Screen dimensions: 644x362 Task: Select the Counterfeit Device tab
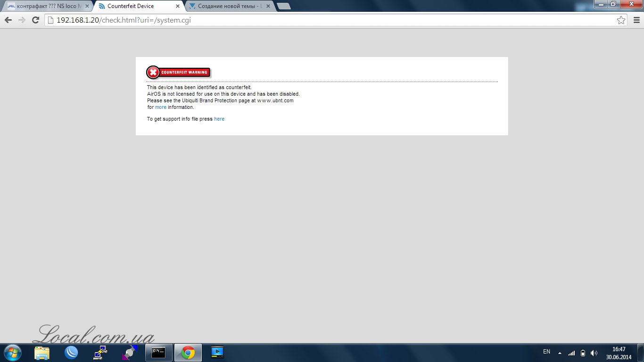click(137, 6)
